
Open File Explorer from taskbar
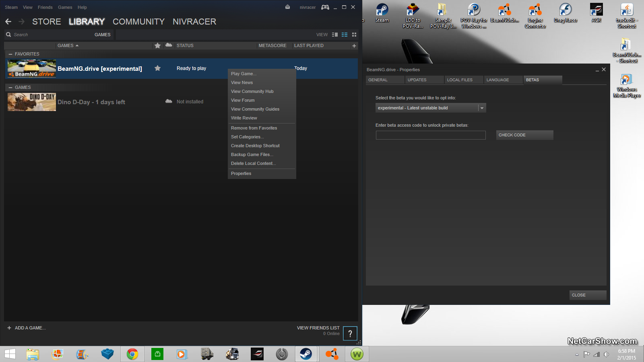tap(33, 354)
